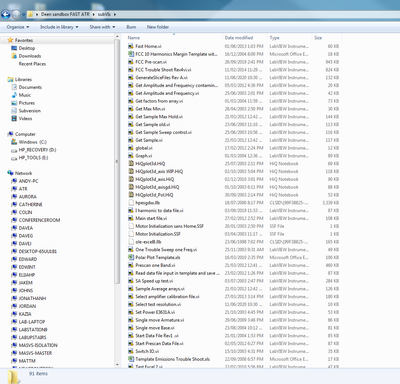
Task: Select the FCC Pre-scan.vi file icon
Action: click(131, 62)
